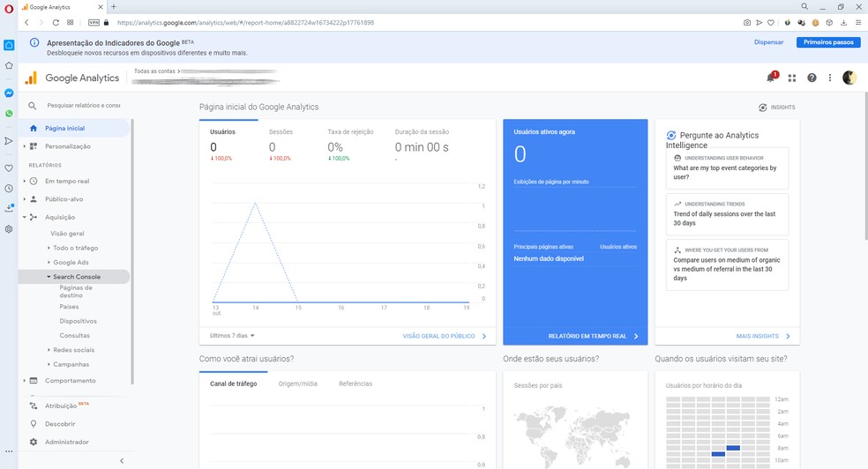868x469 pixels.
Task: Expand Todo o tráfego submenu
Action: point(49,248)
